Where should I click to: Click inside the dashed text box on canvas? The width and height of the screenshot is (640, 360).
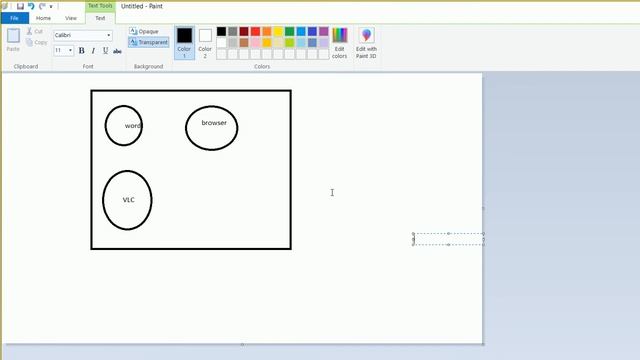pos(448,239)
